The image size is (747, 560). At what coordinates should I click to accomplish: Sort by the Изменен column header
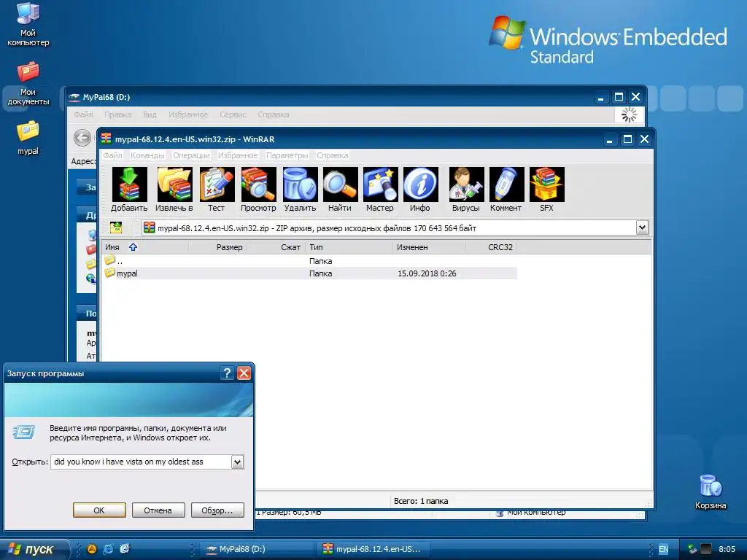point(429,247)
